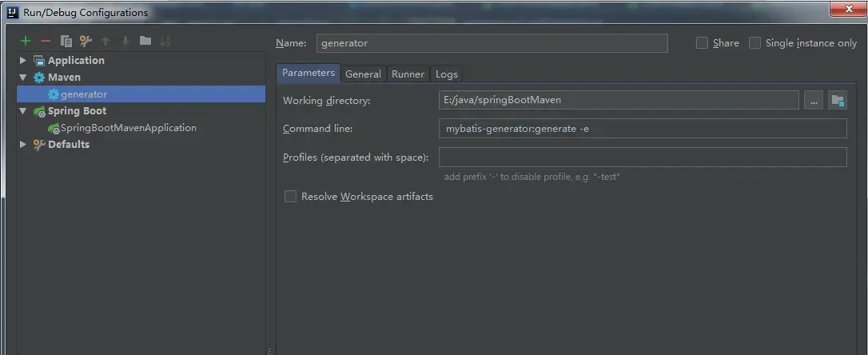Switch to the Parameters tab

click(x=309, y=73)
